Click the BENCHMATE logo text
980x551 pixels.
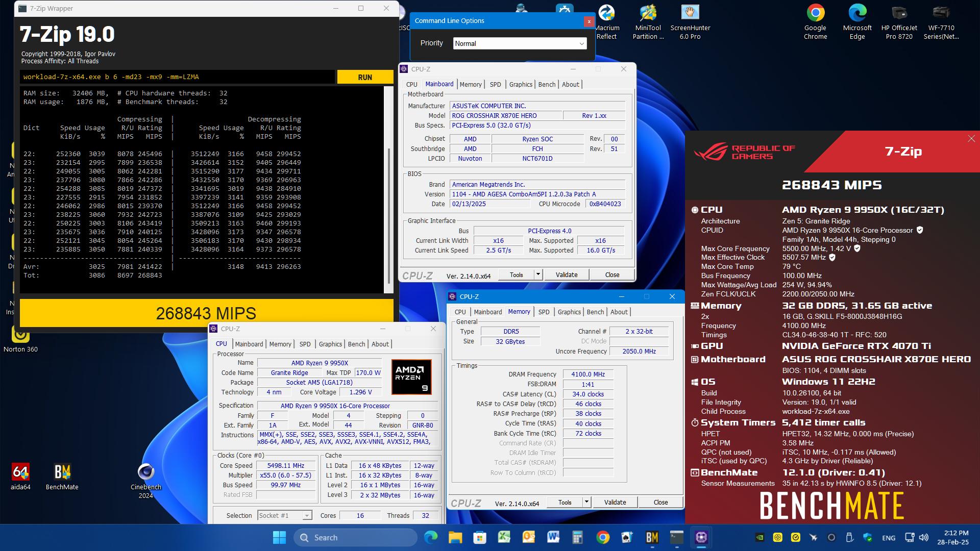pos(831,506)
